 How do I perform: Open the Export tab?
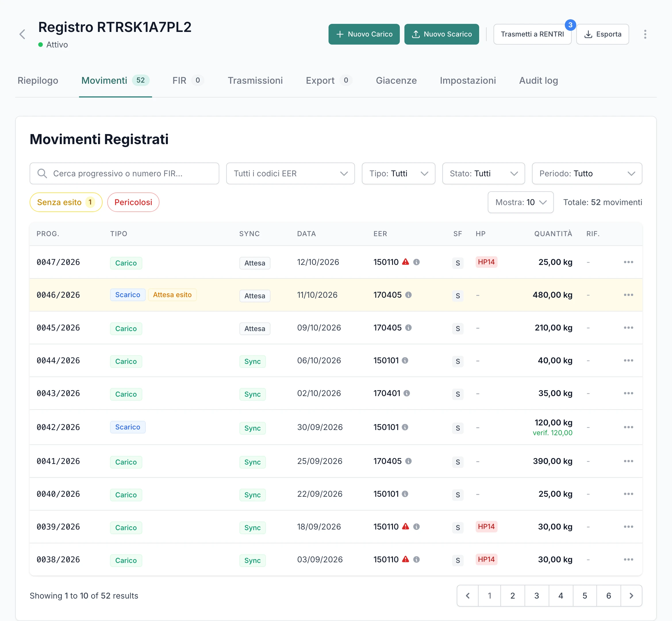pos(329,81)
